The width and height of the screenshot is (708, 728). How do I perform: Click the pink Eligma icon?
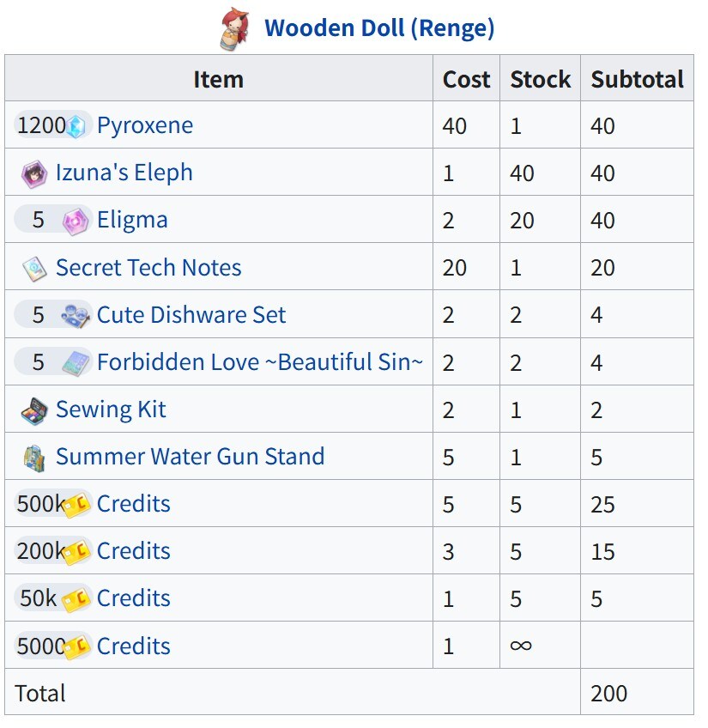pyautogui.click(x=76, y=221)
